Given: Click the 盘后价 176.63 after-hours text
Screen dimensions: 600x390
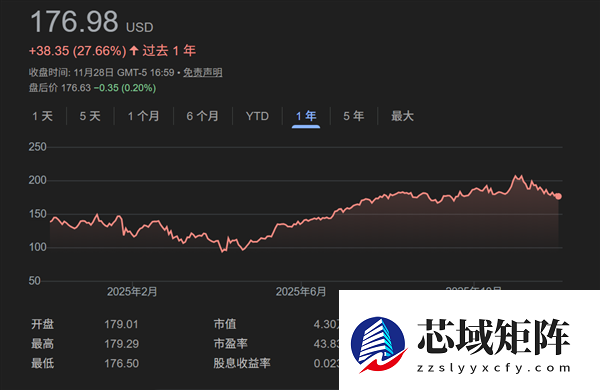Looking at the screenshot, I should tap(60, 88).
